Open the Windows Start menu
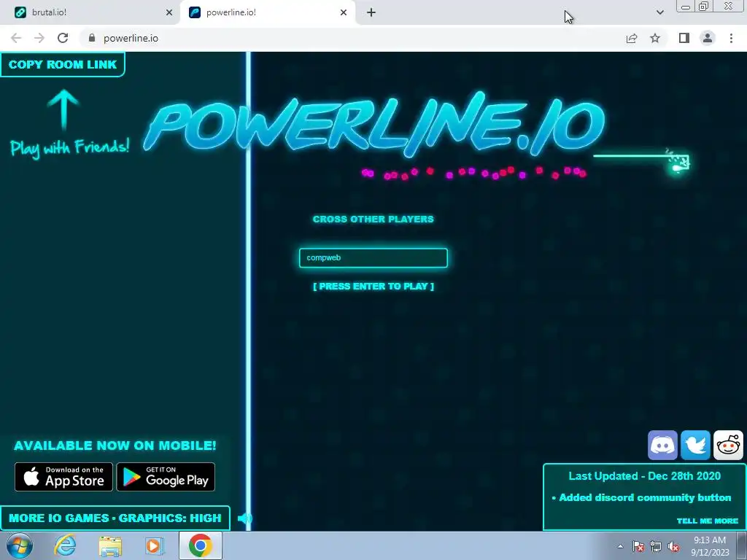Viewport: 747px width, 560px height. coord(20,545)
